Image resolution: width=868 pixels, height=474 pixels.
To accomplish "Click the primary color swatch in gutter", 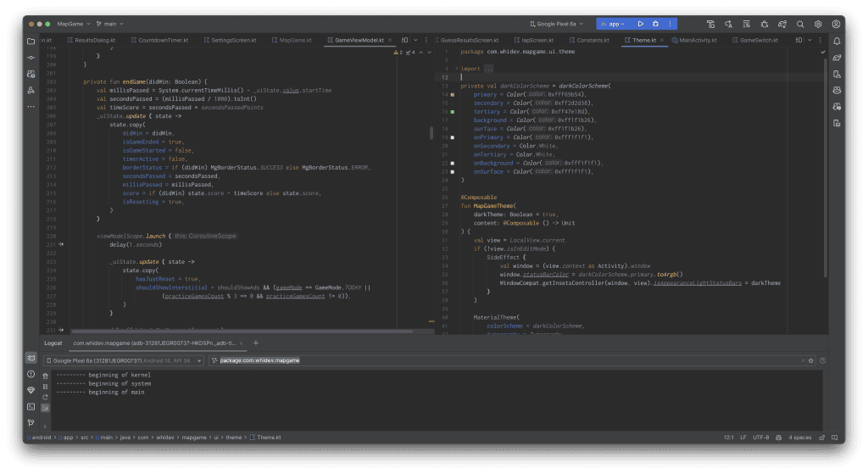I will coord(453,94).
